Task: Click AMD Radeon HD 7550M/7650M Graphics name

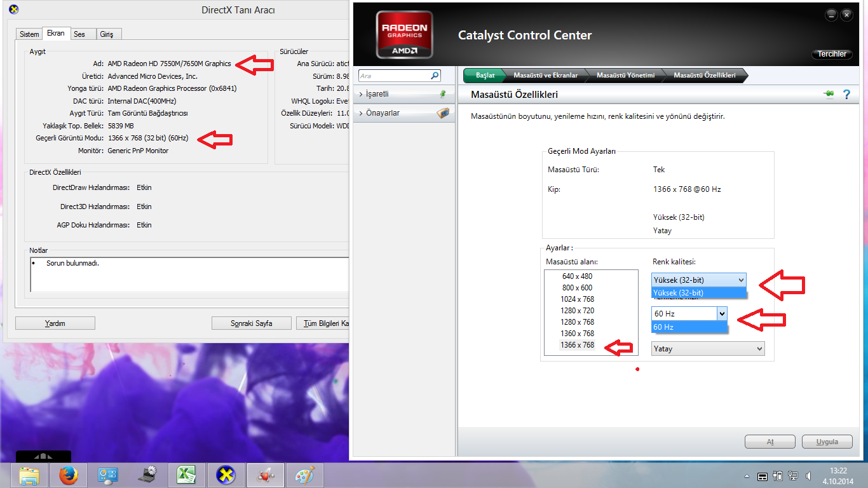Action: [x=169, y=64]
